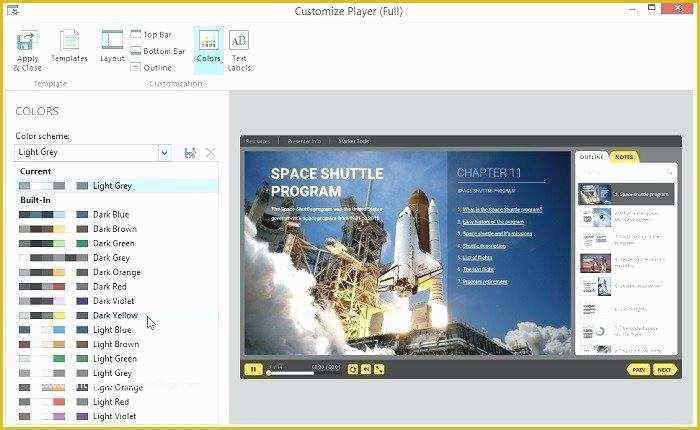Open the Templates gallery
Viewport: 700px width, 430px height.
pos(69,46)
